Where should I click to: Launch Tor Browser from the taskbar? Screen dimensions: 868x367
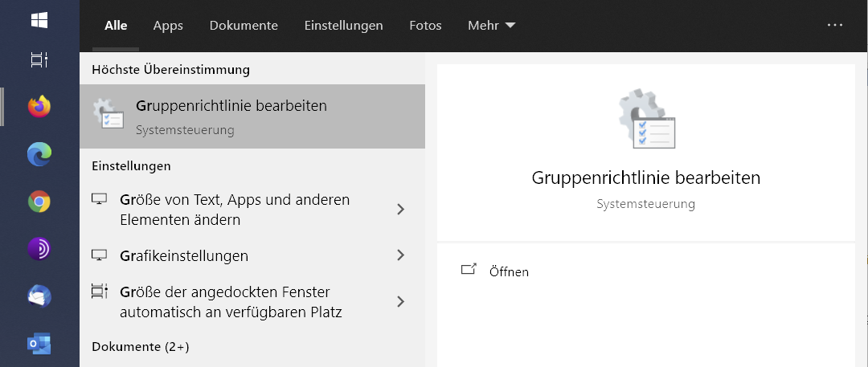click(x=39, y=249)
